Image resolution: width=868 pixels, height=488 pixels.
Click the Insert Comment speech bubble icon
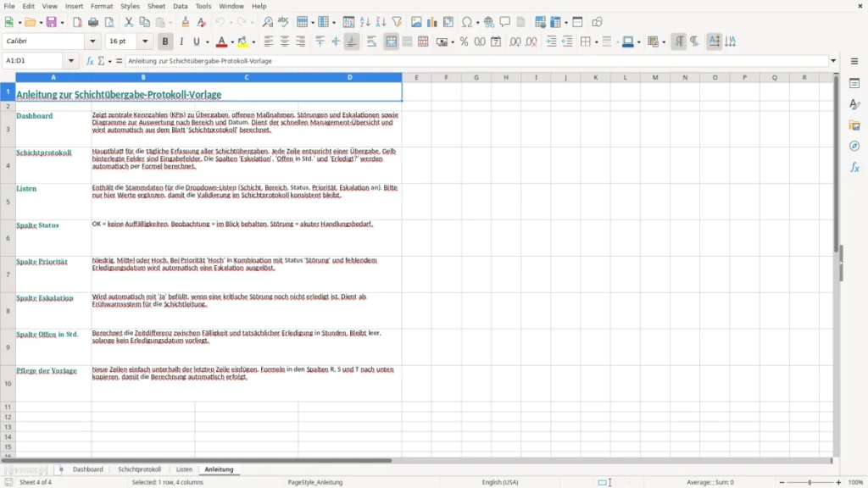[x=505, y=22]
